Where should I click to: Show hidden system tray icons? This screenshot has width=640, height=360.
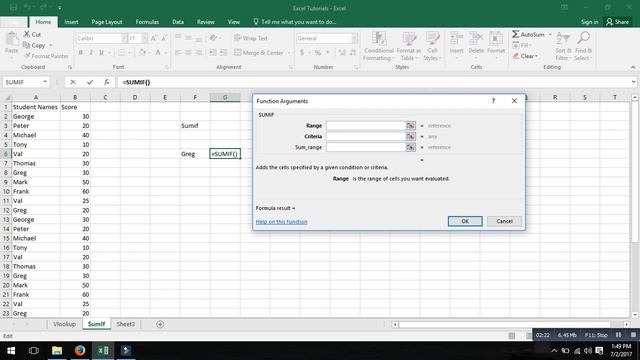click(554, 351)
